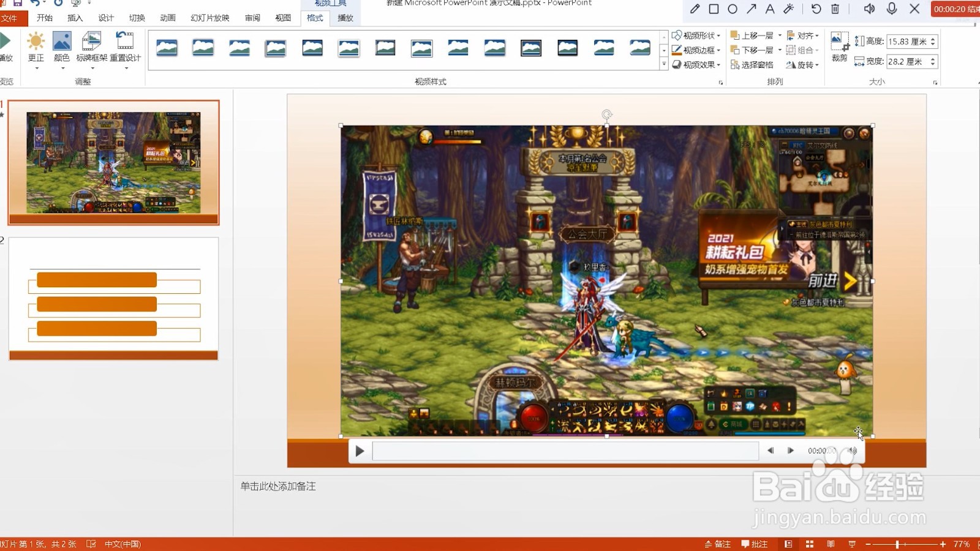Select slide 1 thumbnail with game video
The width and height of the screenshot is (980, 551).
(113, 163)
